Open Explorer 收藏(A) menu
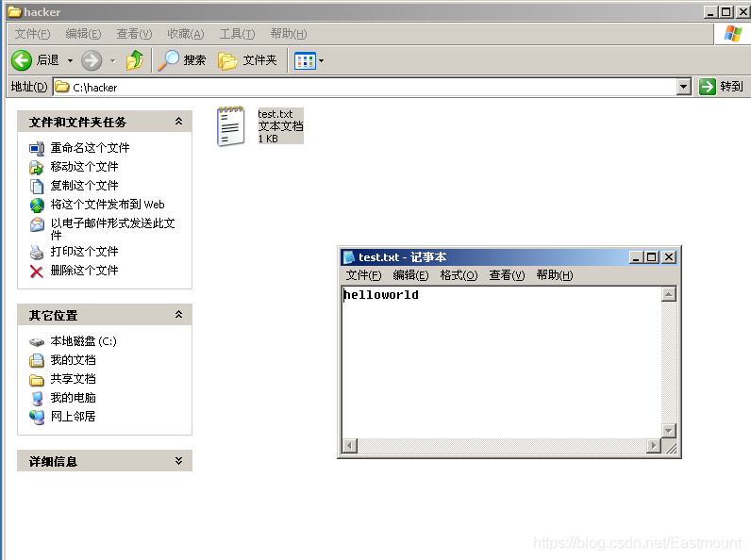 (x=185, y=34)
